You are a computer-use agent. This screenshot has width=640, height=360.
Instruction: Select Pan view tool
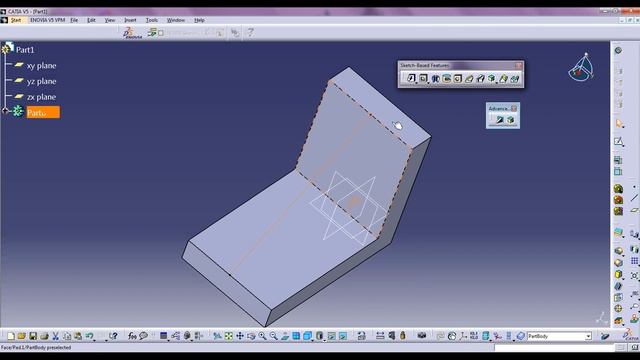pos(240,336)
